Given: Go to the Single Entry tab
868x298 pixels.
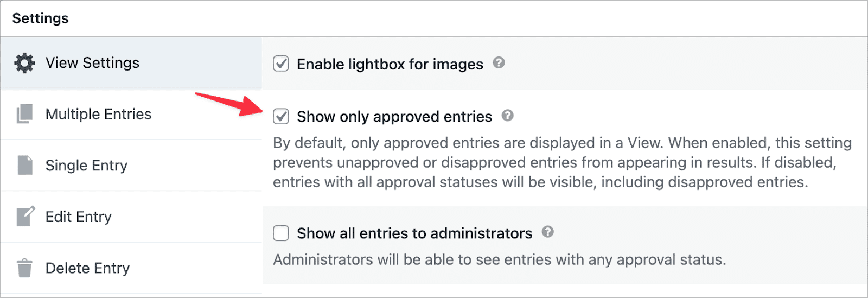Looking at the screenshot, I should pos(86,165).
